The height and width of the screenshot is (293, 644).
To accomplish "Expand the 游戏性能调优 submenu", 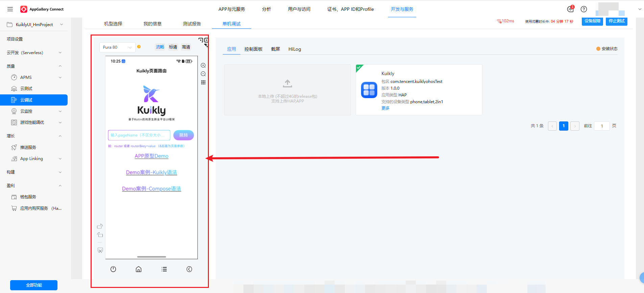I will point(60,122).
